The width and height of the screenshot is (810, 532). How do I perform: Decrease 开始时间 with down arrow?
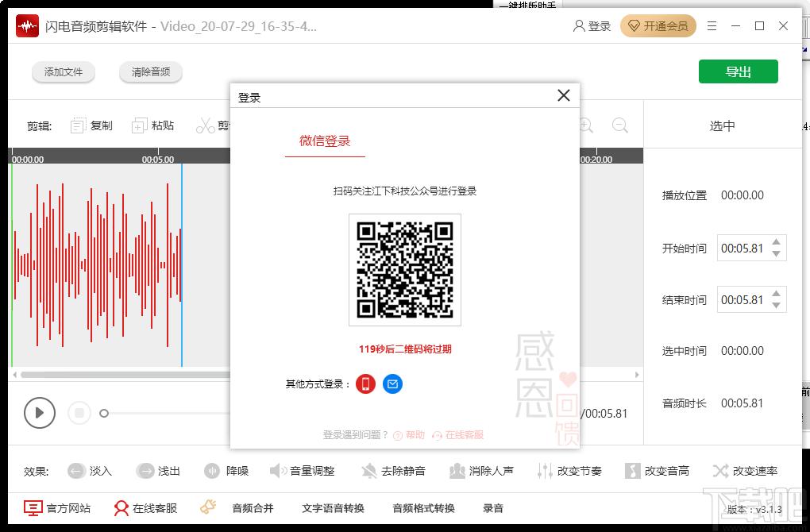[x=776, y=253]
